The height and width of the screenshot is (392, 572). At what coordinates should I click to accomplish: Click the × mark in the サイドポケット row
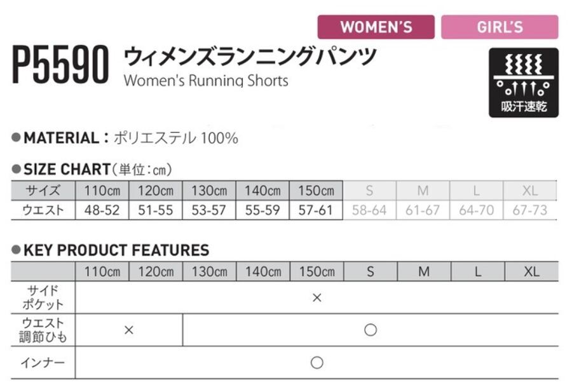click(x=317, y=297)
